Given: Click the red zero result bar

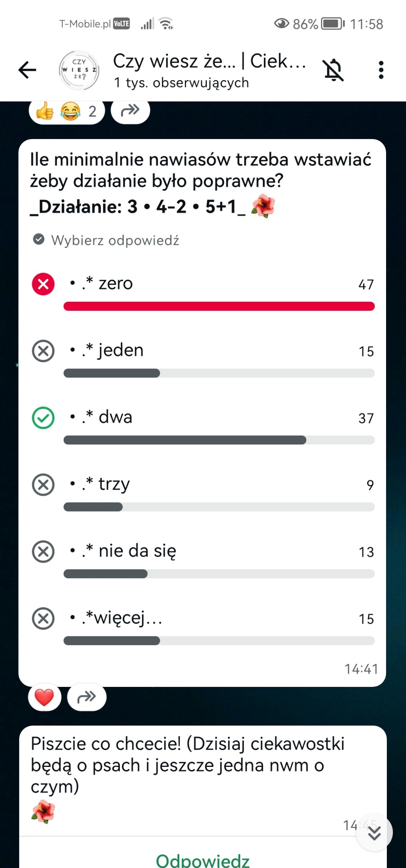Looking at the screenshot, I should click(219, 306).
